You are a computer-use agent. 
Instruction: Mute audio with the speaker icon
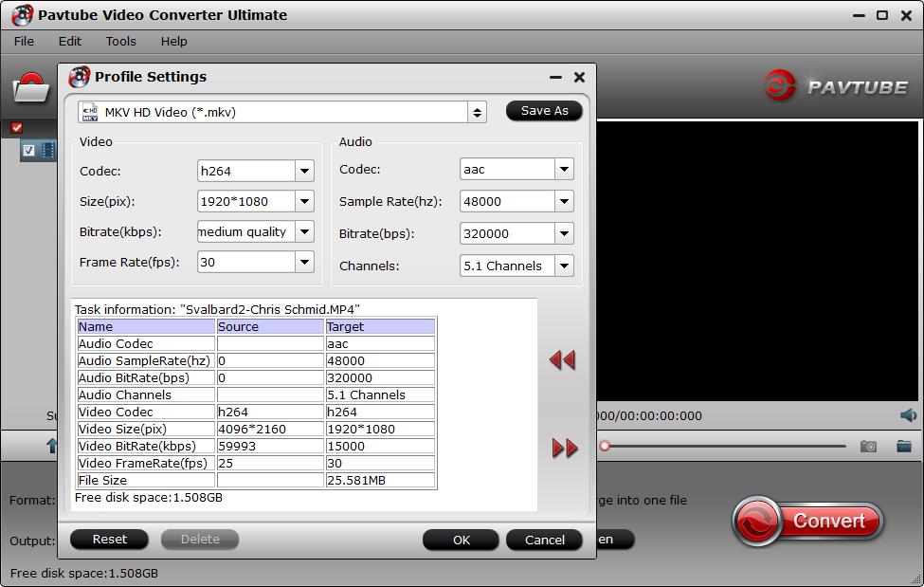pyautogui.click(x=908, y=415)
